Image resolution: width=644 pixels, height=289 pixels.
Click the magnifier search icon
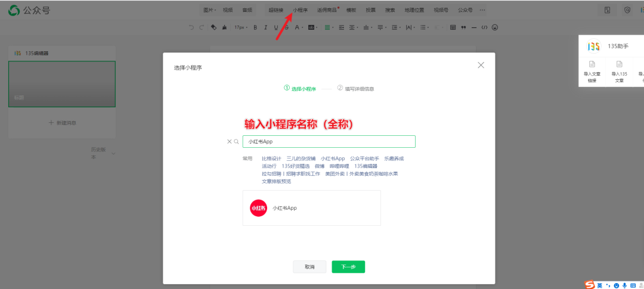(x=236, y=142)
